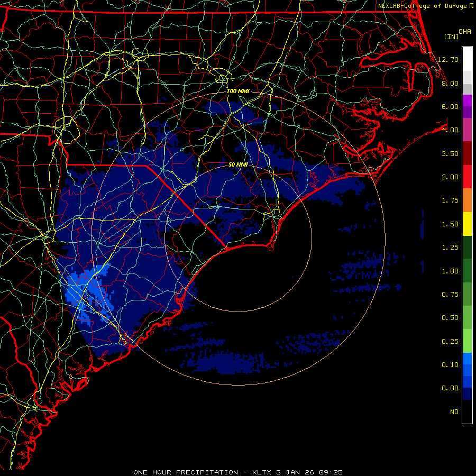This screenshot has width=476, height=476.
Task: Select the bright red legend band
Action: coord(467,177)
